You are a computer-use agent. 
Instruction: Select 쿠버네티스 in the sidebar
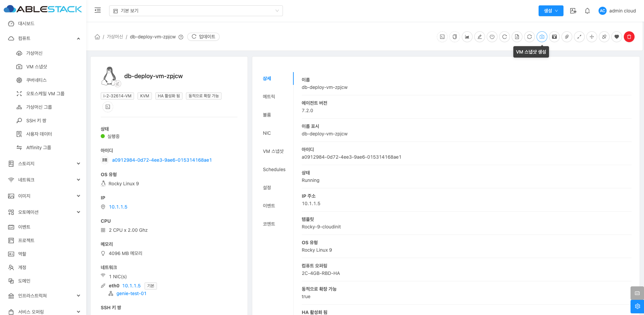tap(36, 80)
